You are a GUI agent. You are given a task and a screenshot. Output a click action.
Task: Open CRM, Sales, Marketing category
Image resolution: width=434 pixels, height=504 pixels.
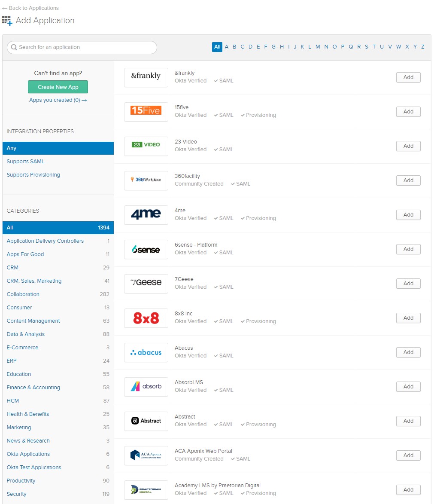(58, 281)
